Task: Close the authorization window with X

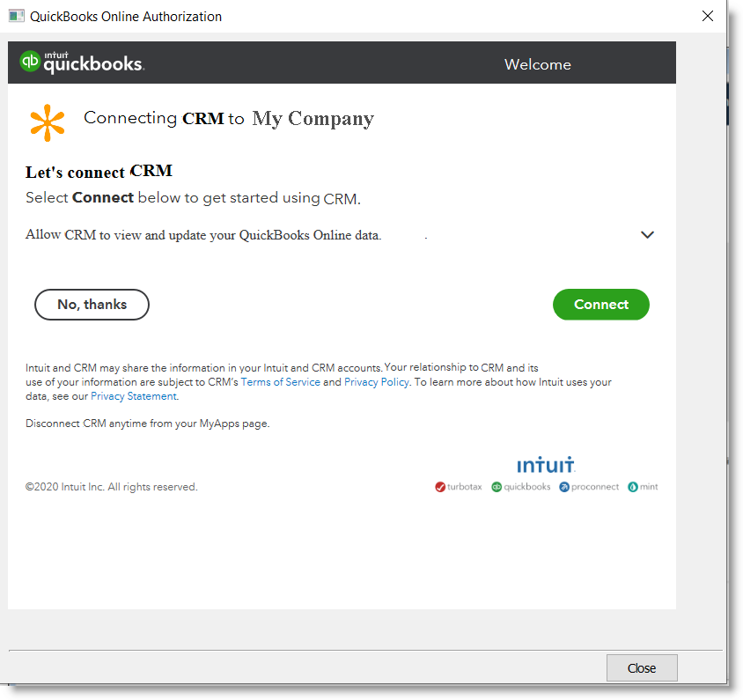Action: (707, 16)
